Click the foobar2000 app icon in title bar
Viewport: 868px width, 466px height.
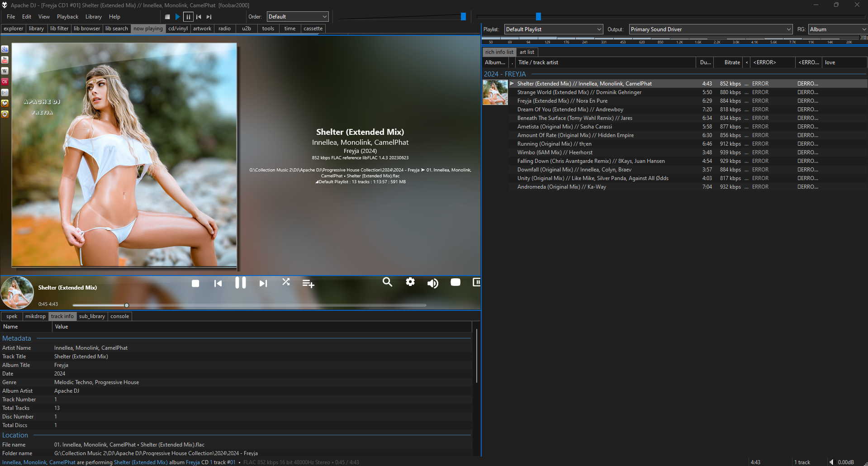(5, 5)
